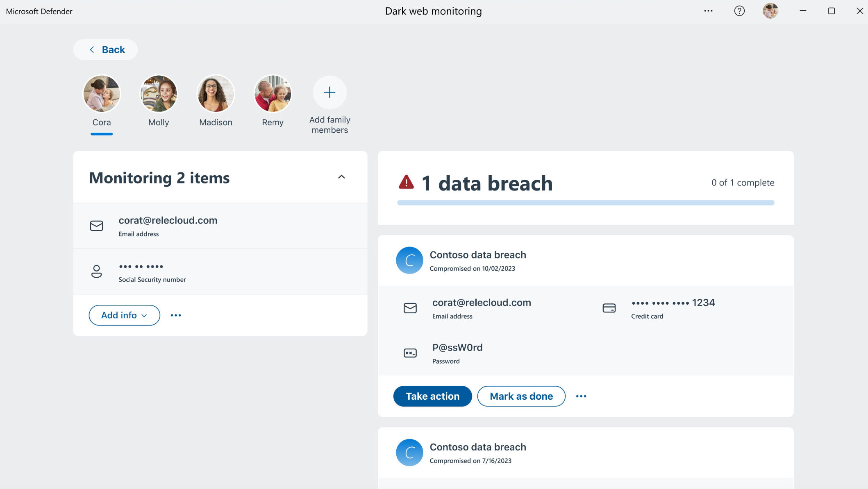Click the help question mark icon
Viewport: 868px width, 489px height.
click(739, 11)
